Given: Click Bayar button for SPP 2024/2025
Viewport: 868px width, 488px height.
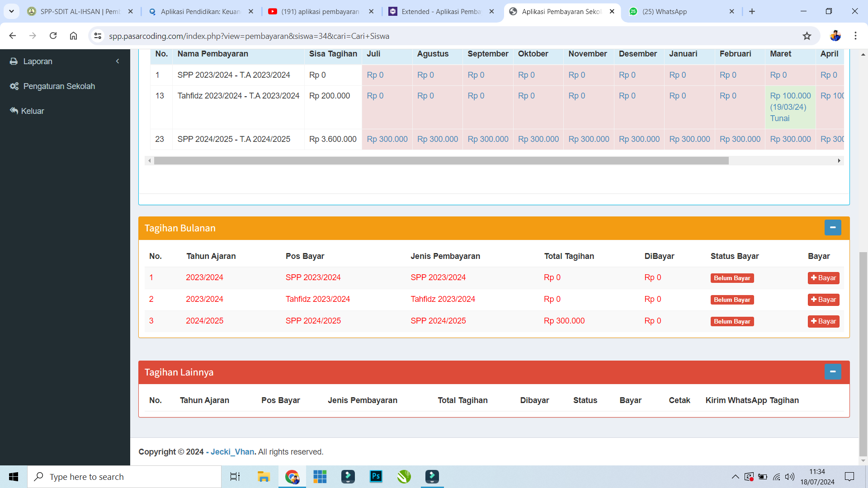Looking at the screenshot, I should coord(823,321).
